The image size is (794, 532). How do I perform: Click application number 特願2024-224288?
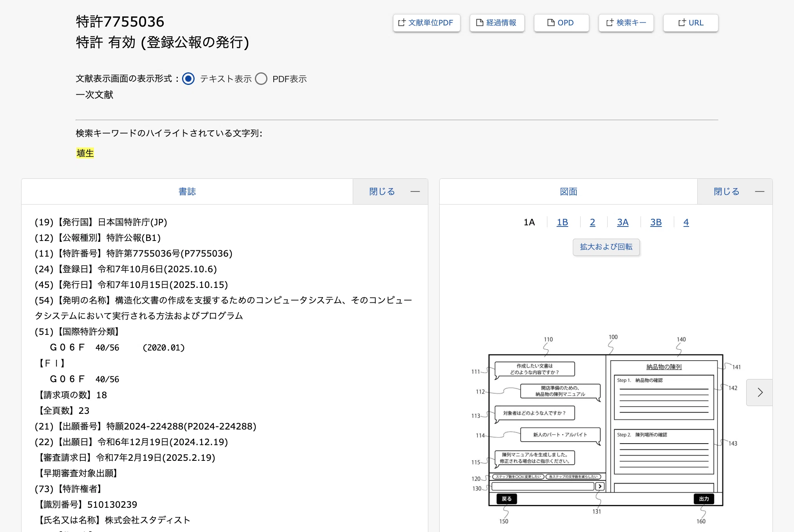click(181, 426)
